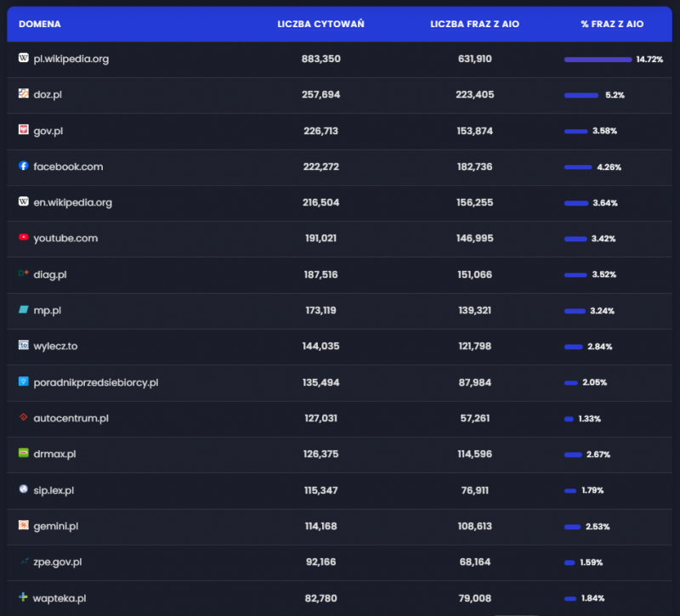Viewport: 680px width, 616px height.
Task: Click the mp.pl favicon icon
Action: [x=24, y=310]
